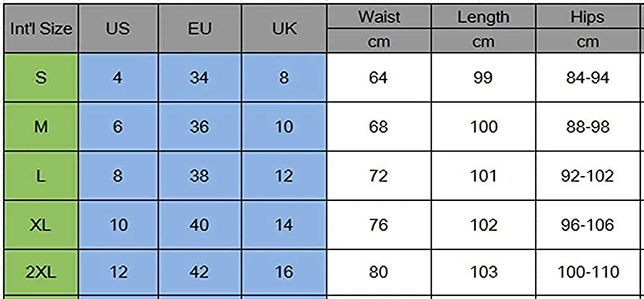
Task: Click UK value 14 in XL row
Action: [284, 225]
